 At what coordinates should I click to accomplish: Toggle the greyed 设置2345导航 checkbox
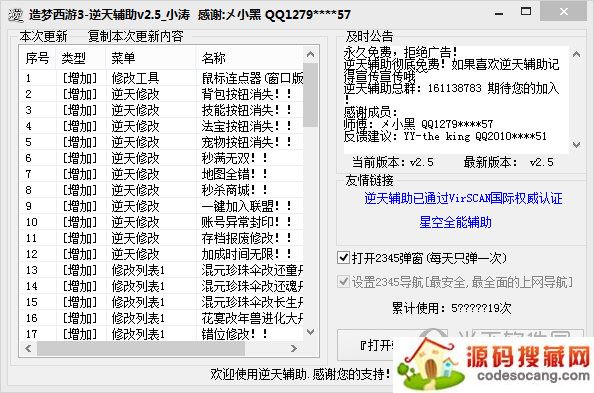point(343,282)
